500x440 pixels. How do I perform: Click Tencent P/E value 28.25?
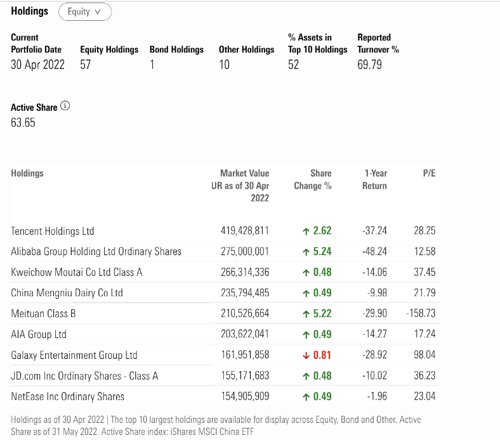[425, 231]
